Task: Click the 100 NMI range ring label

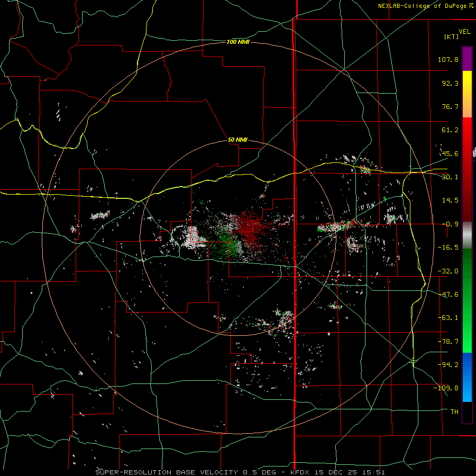Action: point(238,42)
